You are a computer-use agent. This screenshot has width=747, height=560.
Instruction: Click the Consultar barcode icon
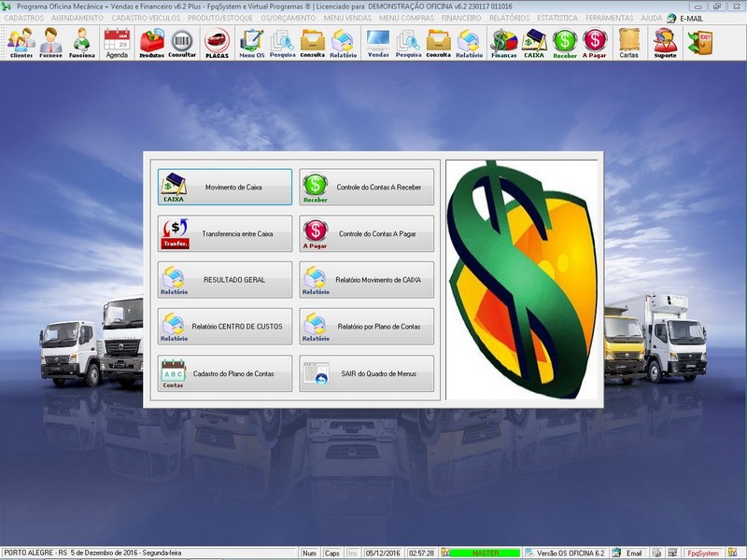182,43
